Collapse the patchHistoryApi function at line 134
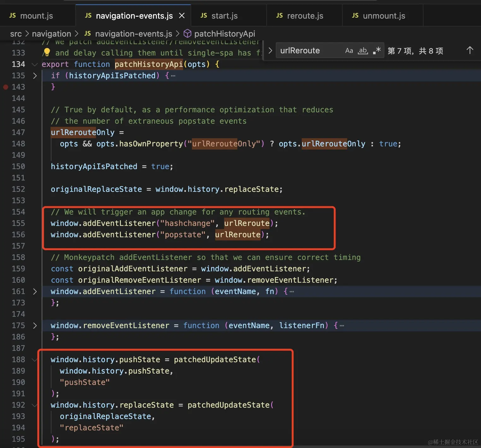The height and width of the screenshot is (448, 481). click(35, 64)
